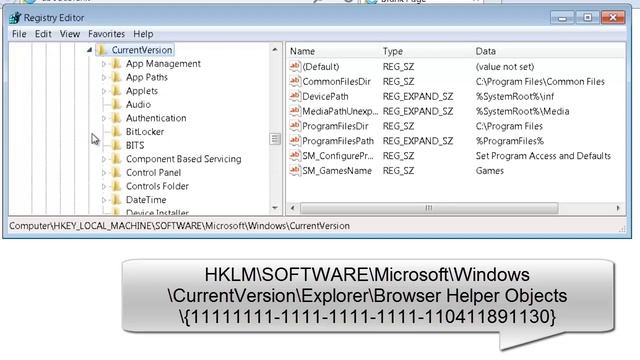Open the File menu

tap(19, 34)
